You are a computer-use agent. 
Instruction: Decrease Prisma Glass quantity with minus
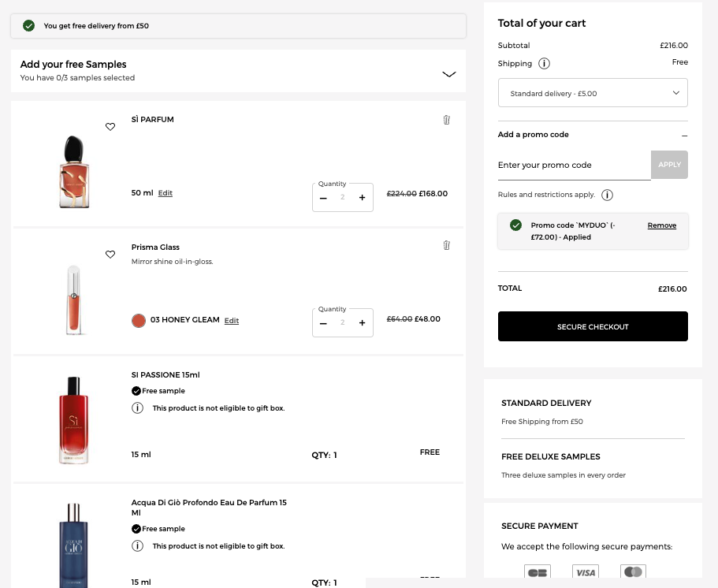[323, 323]
